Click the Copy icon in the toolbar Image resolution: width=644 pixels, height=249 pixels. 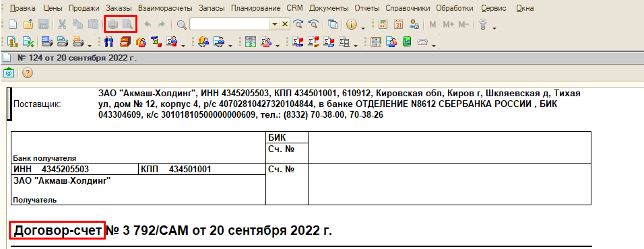point(77,25)
